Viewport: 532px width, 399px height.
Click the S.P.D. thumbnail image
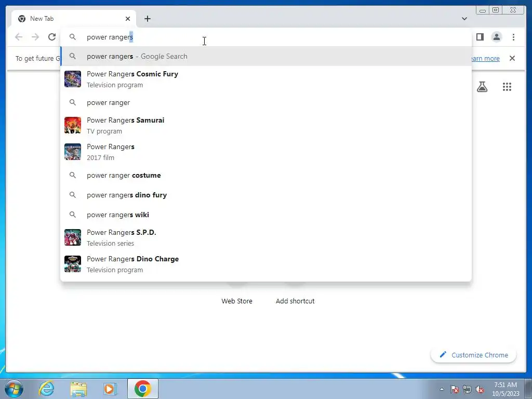pos(73,237)
